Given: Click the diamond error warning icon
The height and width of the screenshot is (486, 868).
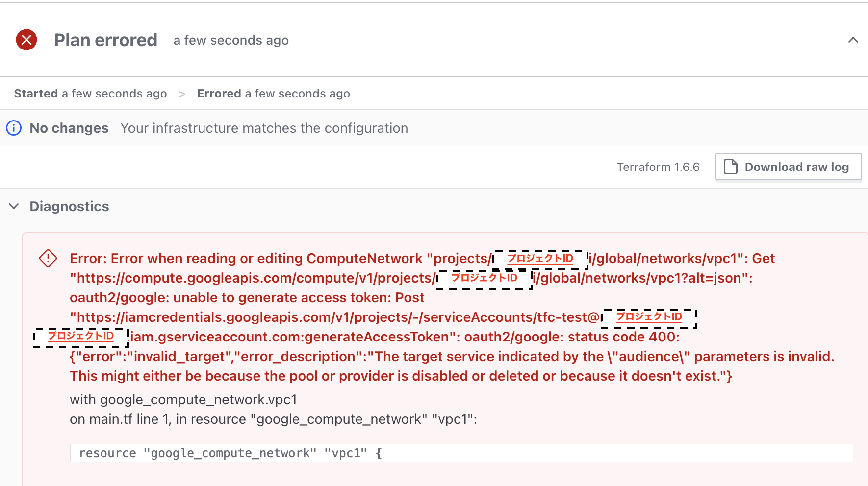Looking at the screenshot, I should [x=48, y=258].
